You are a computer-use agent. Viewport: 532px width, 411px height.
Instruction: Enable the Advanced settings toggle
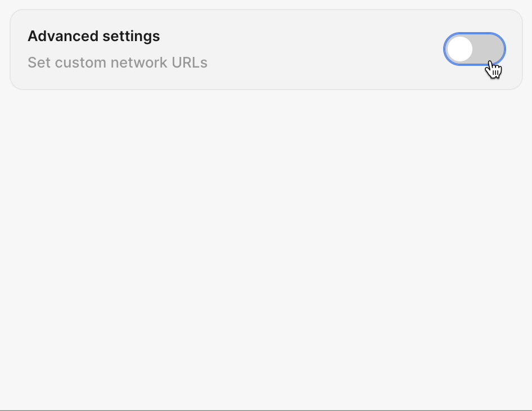tap(475, 49)
